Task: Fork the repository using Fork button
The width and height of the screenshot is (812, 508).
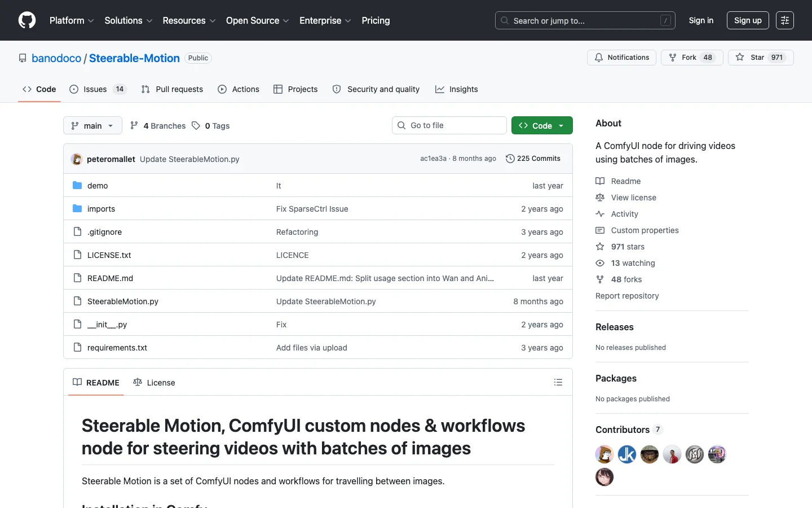Action: click(692, 58)
